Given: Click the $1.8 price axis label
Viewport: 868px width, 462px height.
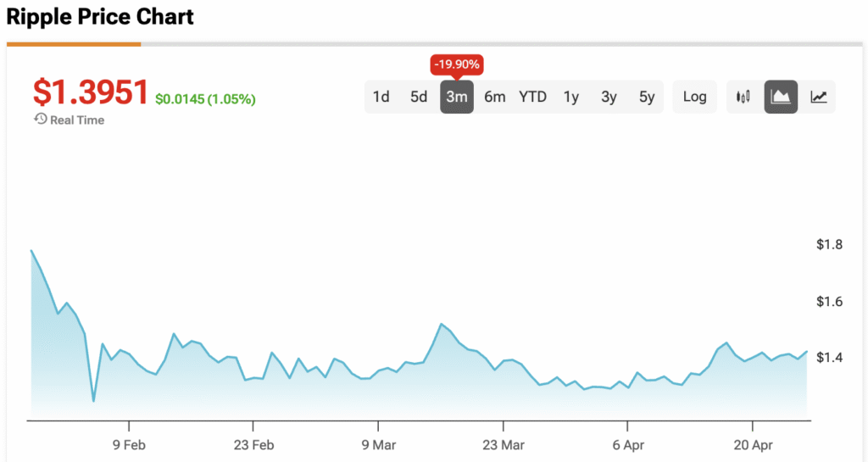Looking at the screenshot, I should click(829, 245).
